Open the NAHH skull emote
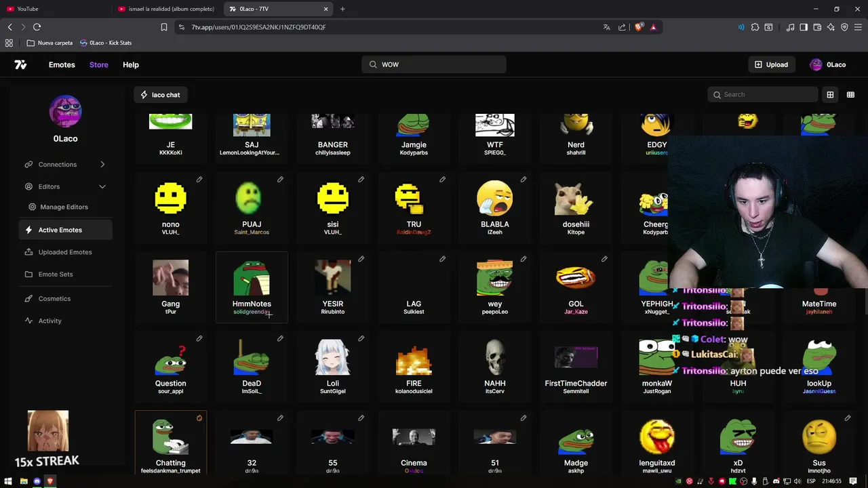This screenshot has height=488, width=868. point(495,366)
